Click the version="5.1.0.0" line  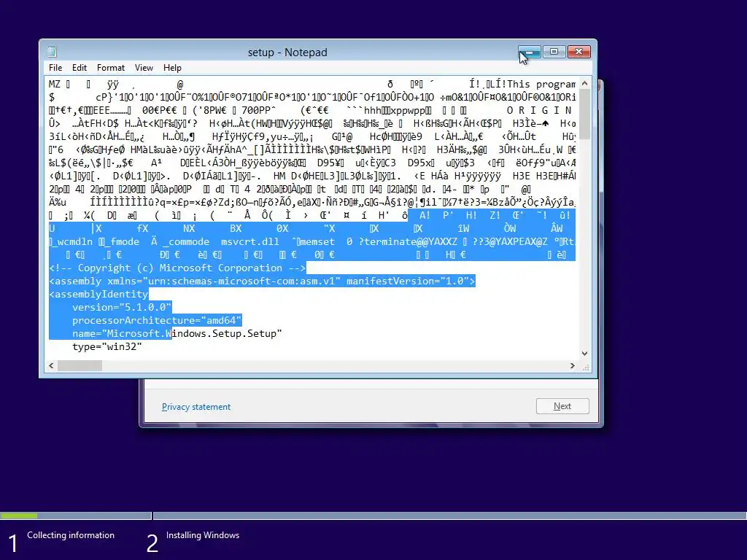point(122,307)
